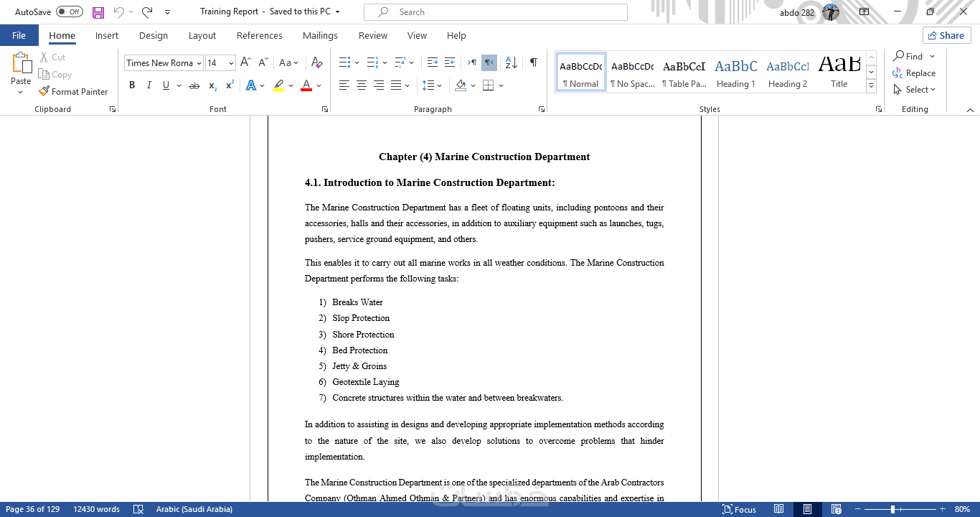Increase font size with the Grow Font icon
This screenshot has height=517, width=980.
(x=245, y=62)
